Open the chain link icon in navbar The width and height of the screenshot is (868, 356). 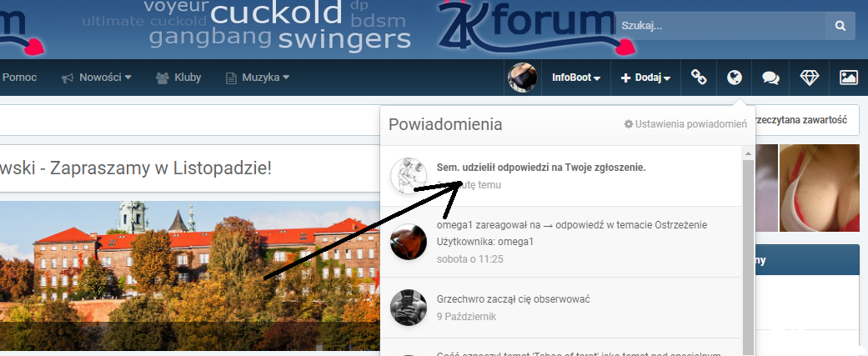(x=699, y=78)
